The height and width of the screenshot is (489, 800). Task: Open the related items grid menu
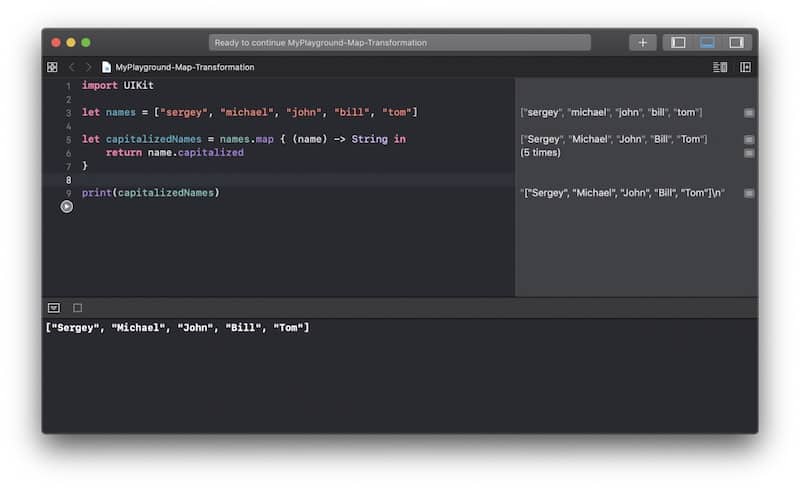click(52, 67)
